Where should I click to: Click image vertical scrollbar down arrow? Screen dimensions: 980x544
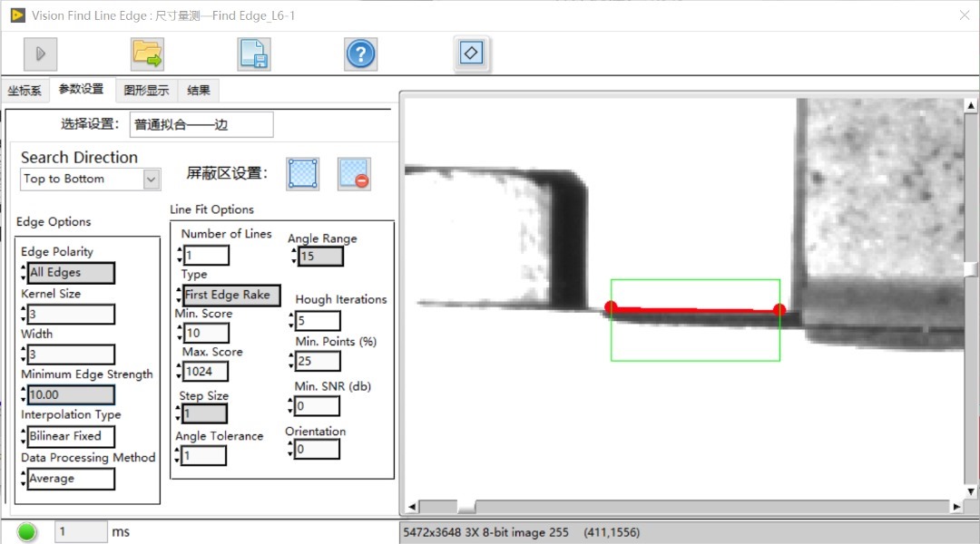pos(971,491)
